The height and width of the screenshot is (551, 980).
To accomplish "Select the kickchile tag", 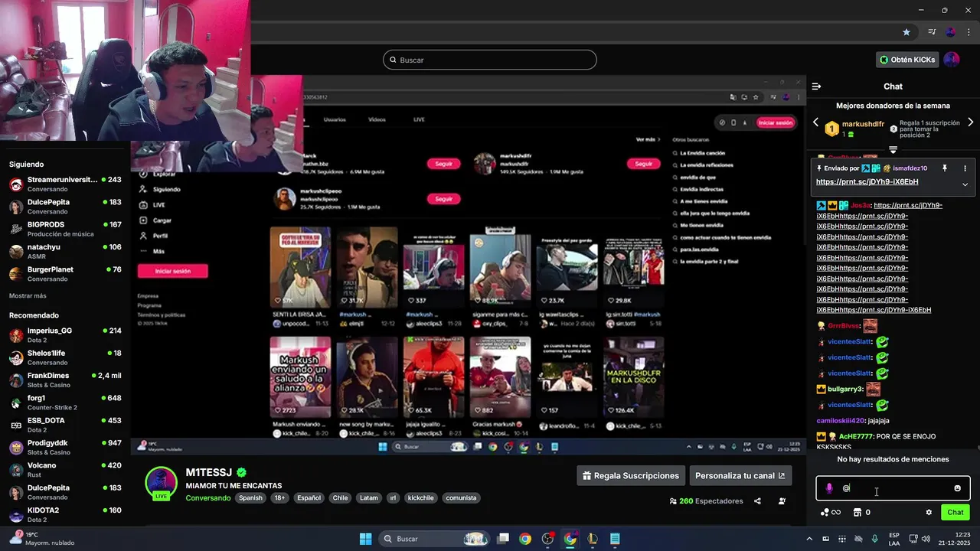I will 420,498.
